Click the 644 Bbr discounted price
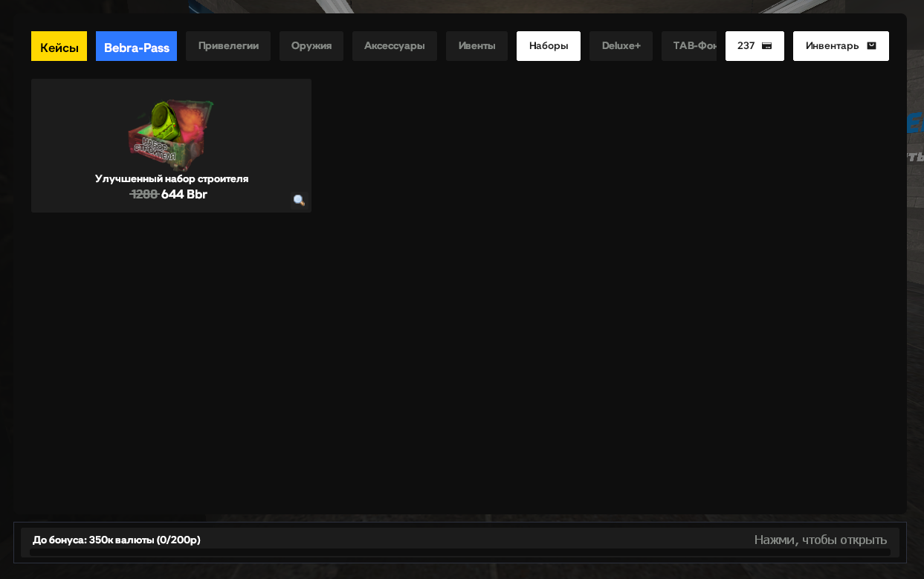The image size is (924, 579). pos(184,194)
